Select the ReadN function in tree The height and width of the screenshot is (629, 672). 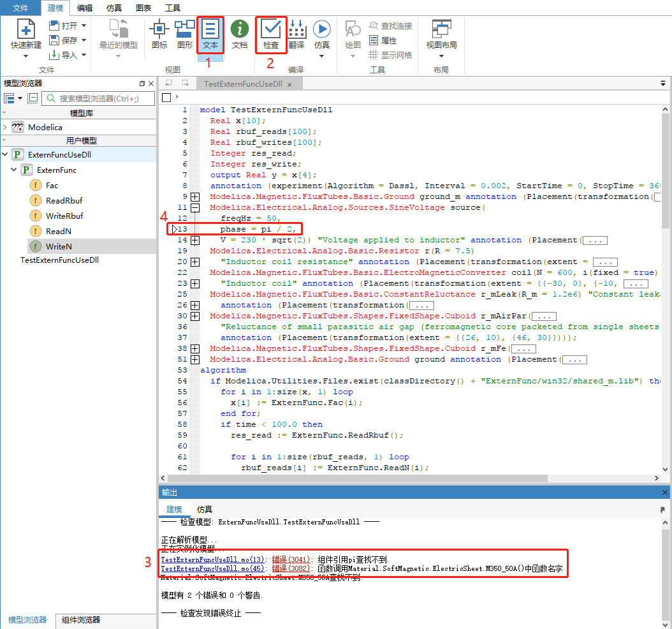[x=59, y=231]
